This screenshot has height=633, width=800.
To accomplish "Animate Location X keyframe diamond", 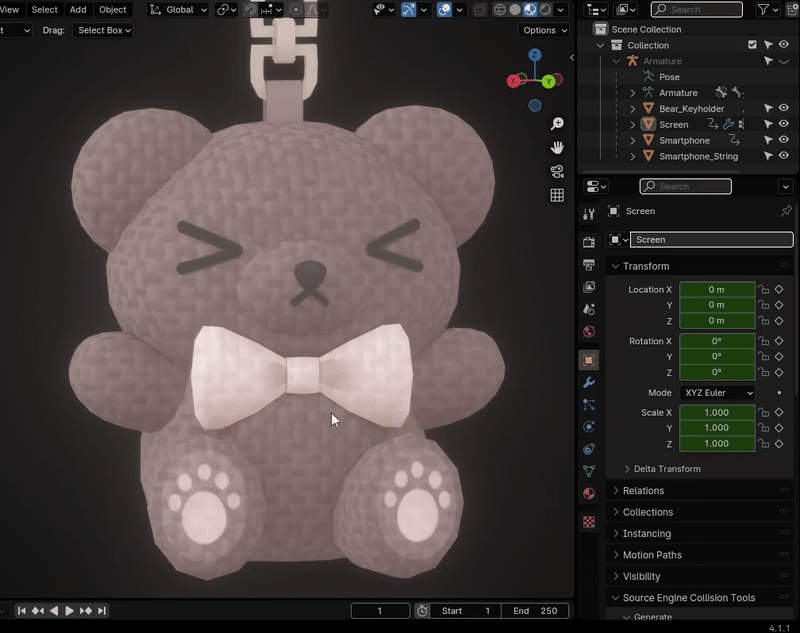I will 779,289.
